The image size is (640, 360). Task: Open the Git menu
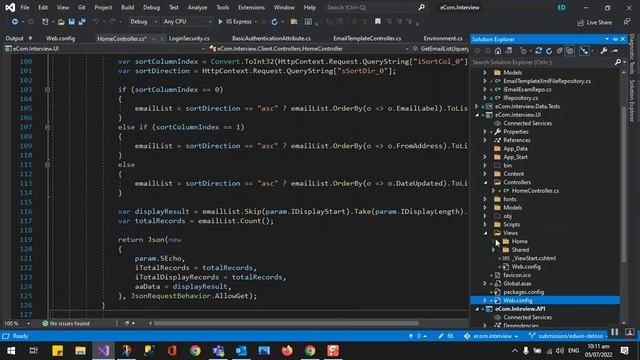pyautogui.click(x=82, y=7)
